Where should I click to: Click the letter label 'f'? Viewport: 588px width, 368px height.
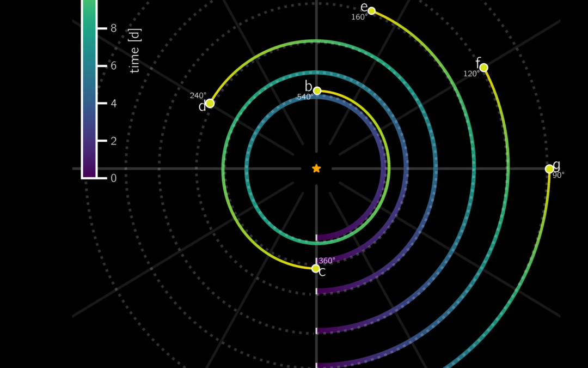[x=478, y=63]
